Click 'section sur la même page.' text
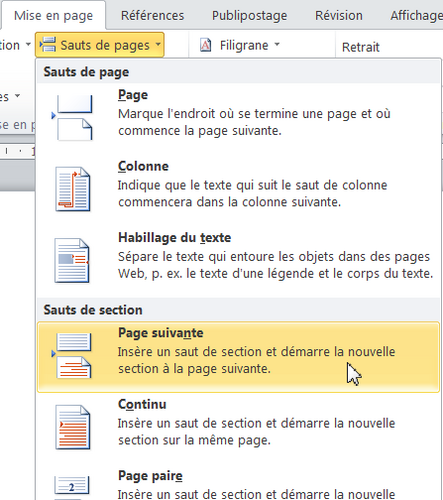The image size is (443, 500). (194, 440)
